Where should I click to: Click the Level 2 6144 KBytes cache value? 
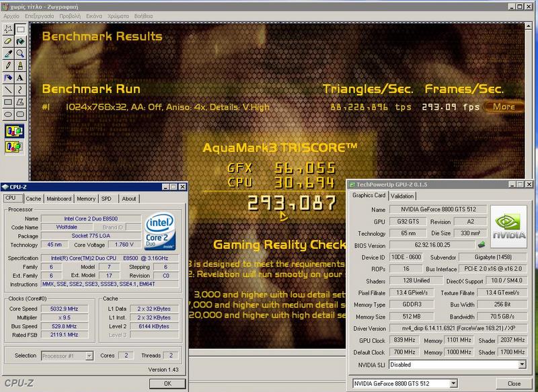tap(154, 326)
